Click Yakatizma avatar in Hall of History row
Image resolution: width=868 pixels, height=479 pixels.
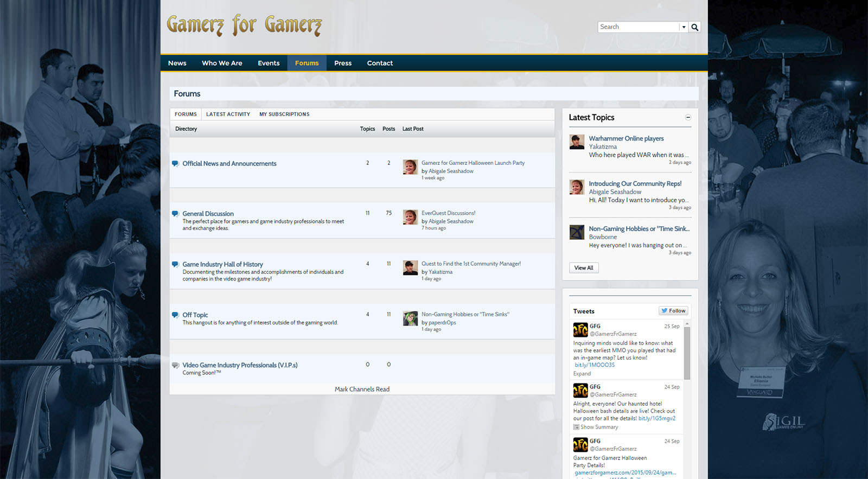point(410,267)
